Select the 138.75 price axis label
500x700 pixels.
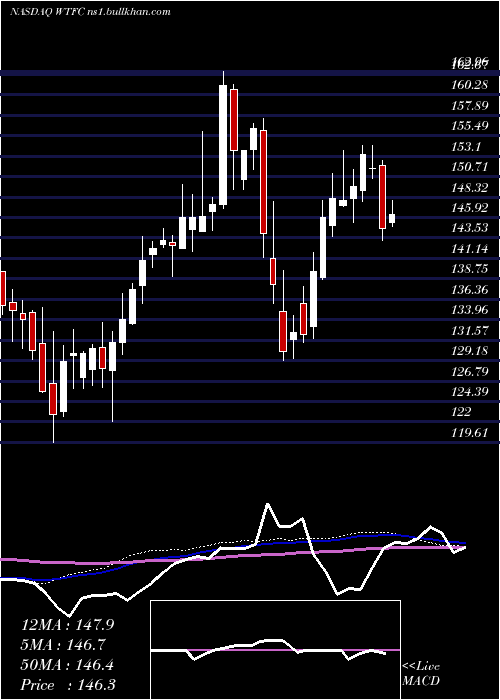point(470,269)
